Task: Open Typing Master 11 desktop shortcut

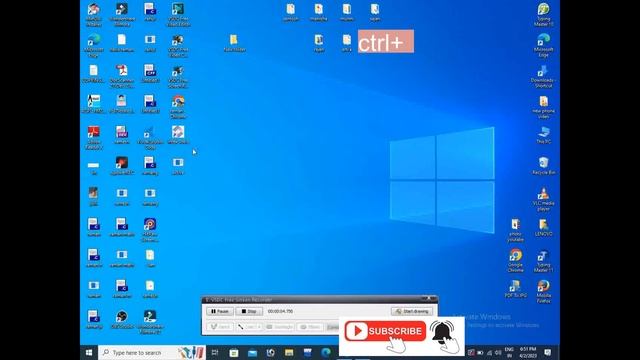Action: [543, 260]
